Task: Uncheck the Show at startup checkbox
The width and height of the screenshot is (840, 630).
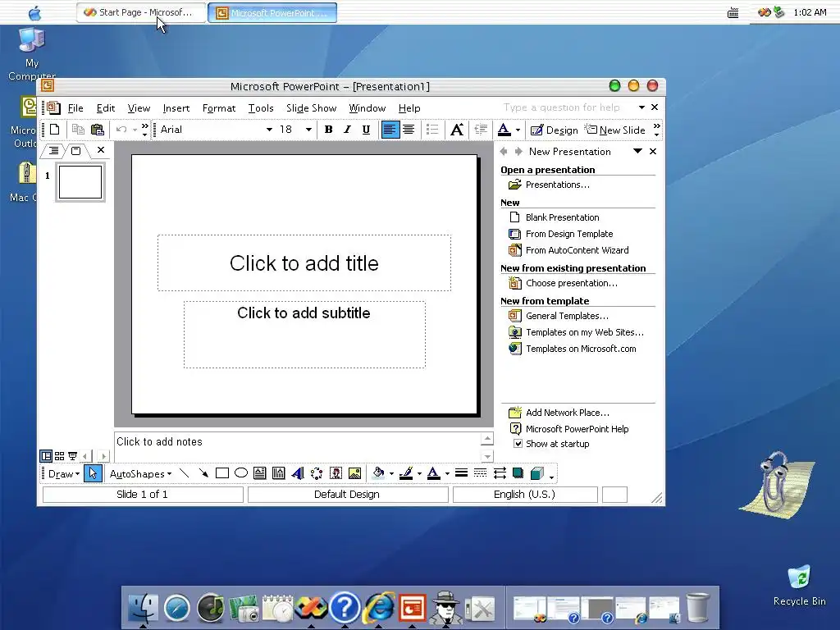Action: pos(518,444)
